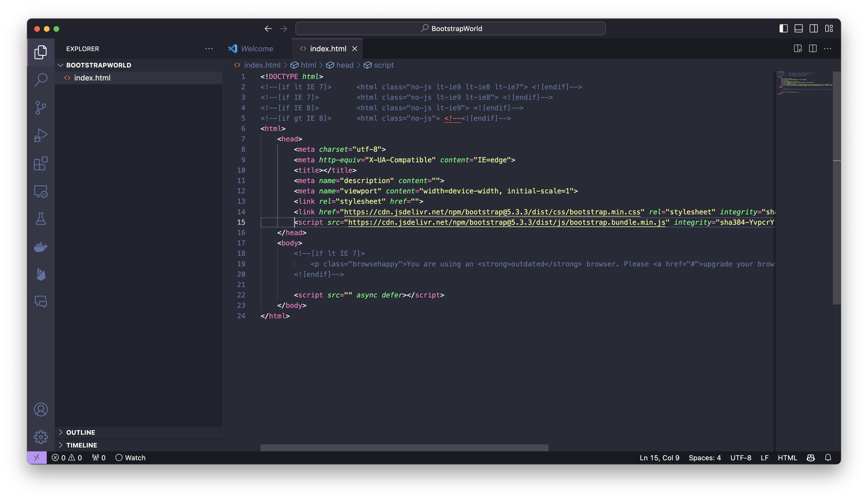
Task: Toggle the Primary Side Bar
Action: pyautogui.click(x=783, y=28)
